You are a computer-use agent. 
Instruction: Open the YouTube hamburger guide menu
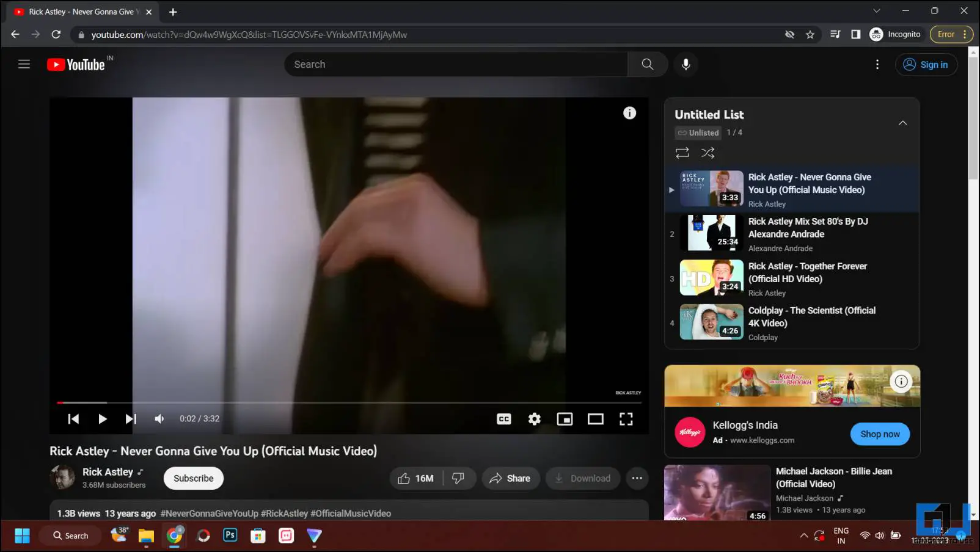click(x=24, y=64)
